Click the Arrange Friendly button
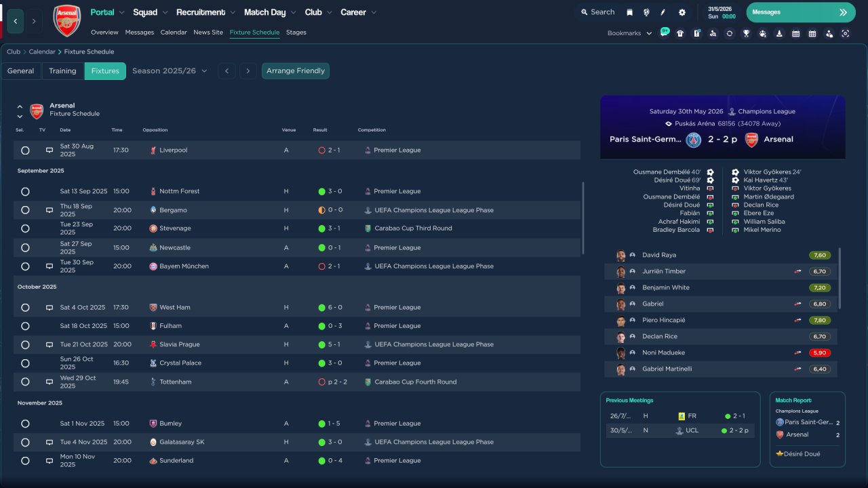The width and height of the screenshot is (868, 488). [295, 71]
